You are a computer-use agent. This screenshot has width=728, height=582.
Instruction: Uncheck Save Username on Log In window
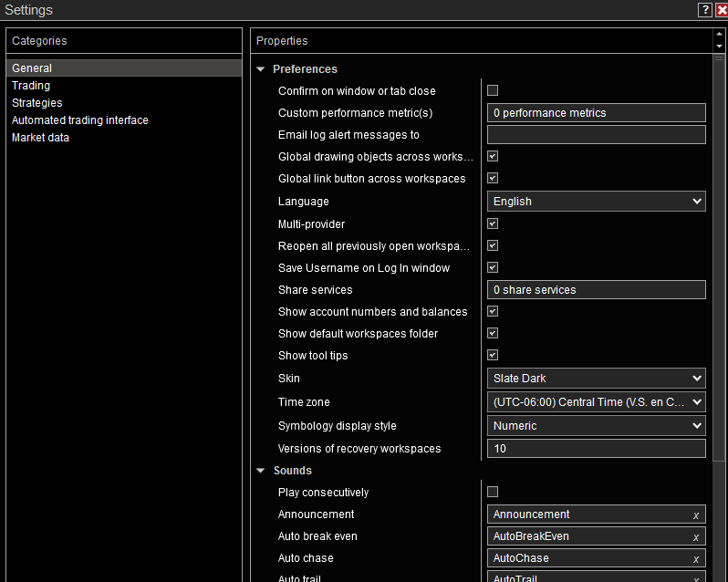pos(493,267)
